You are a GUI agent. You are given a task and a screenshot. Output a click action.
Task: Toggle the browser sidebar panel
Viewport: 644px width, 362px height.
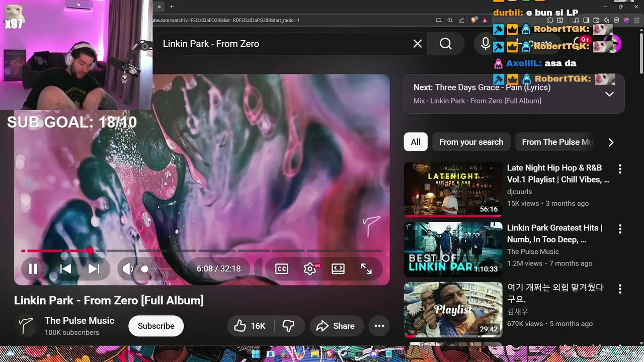[586, 20]
